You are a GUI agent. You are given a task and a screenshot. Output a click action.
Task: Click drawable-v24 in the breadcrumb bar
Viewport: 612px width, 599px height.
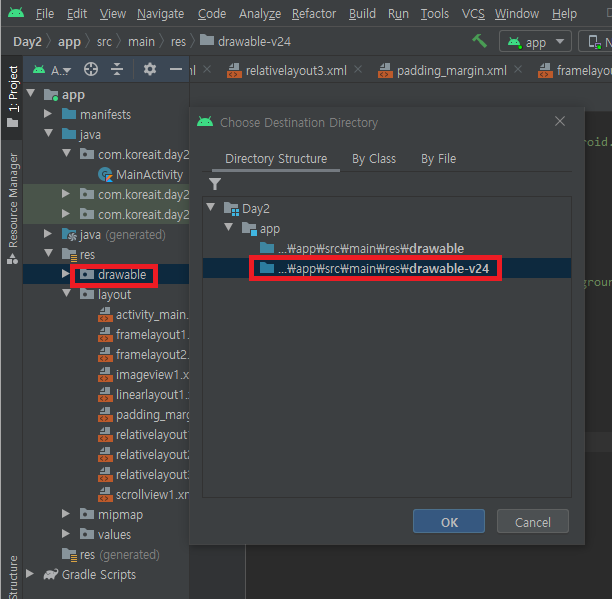246,41
